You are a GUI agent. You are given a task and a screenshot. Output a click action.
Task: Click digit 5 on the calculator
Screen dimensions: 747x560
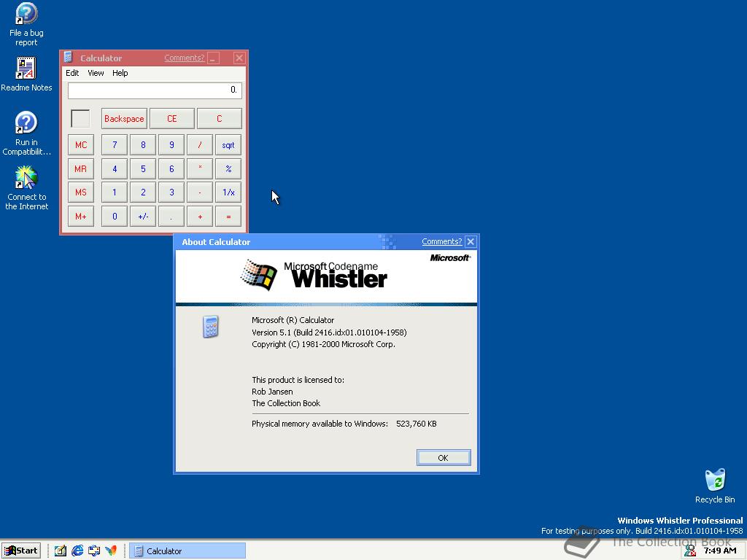click(143, 168)
